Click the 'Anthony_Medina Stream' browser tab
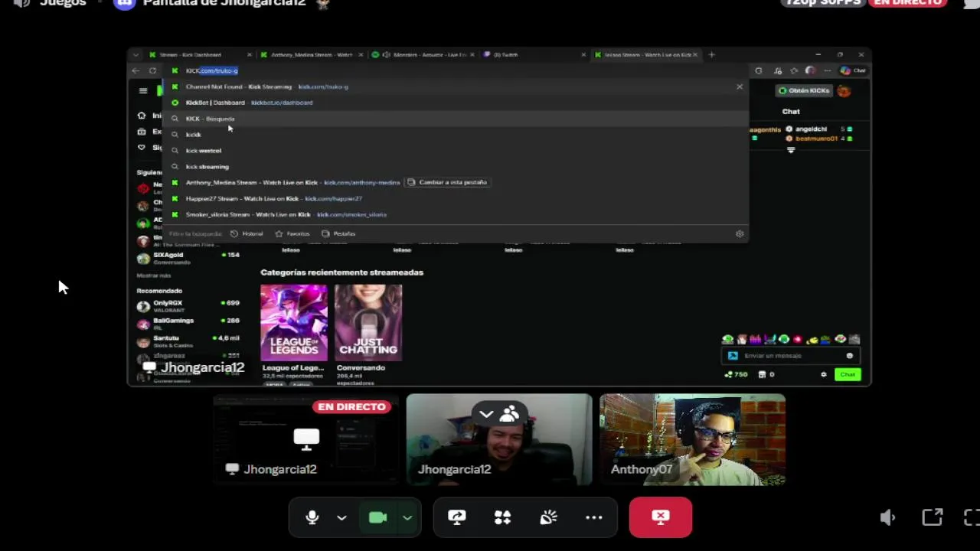 pyautogui.click(x=311, y=55)
